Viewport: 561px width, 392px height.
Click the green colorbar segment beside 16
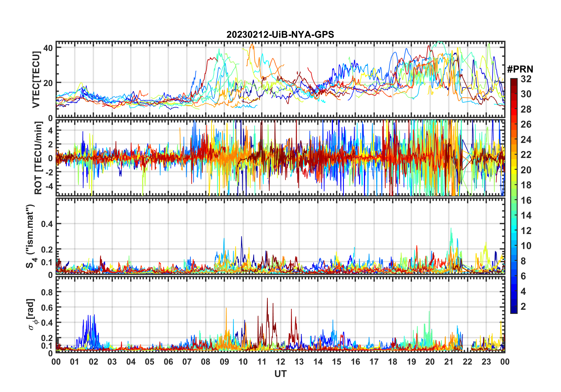514,200
